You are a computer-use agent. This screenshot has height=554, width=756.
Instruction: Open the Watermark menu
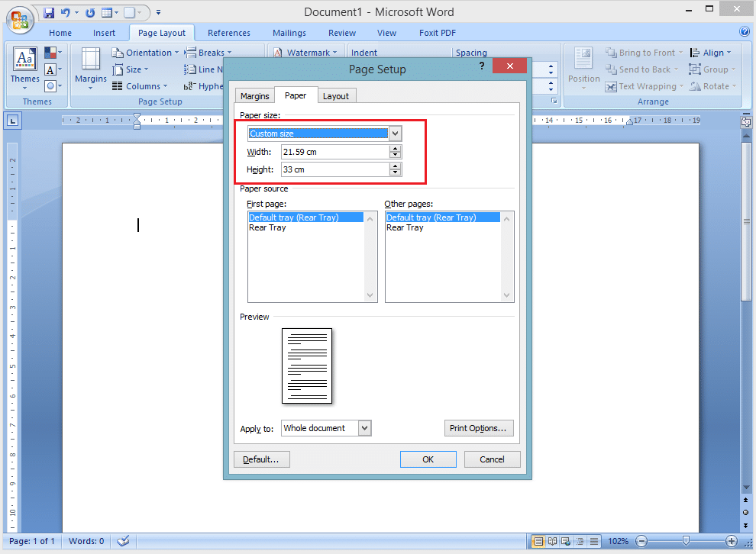coord(305,53)
